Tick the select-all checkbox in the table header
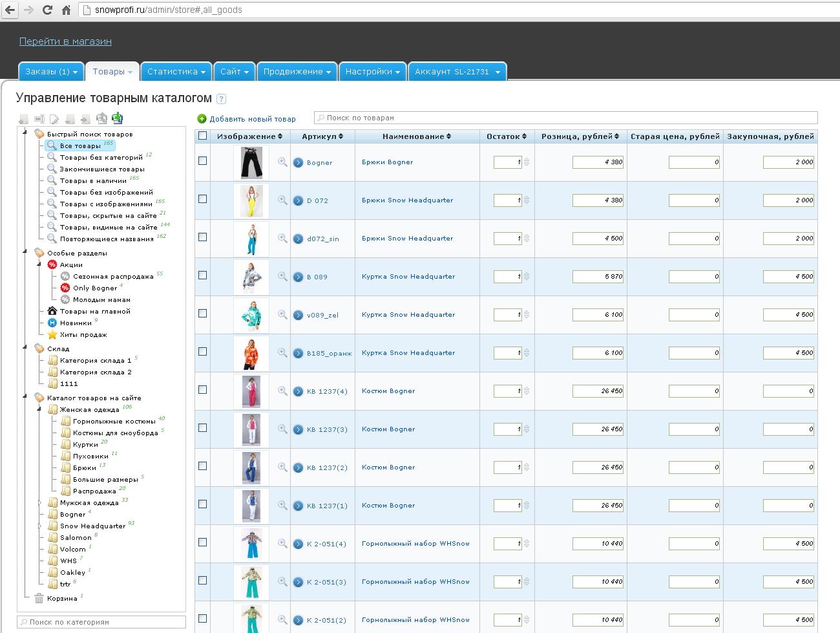This screenshot has height=633, width=840. pos(203,136)
